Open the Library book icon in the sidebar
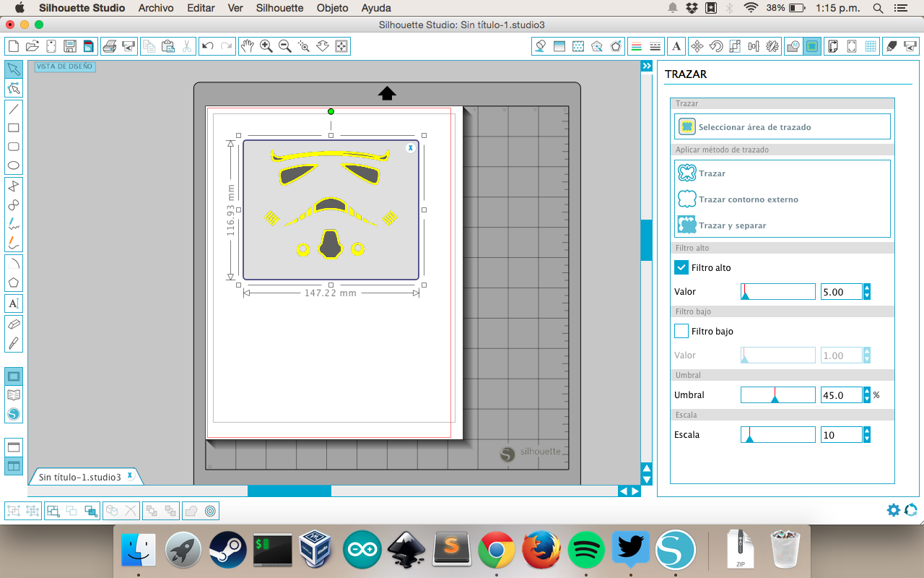This screenshot has height=578, width=924. (x=14, y=395)
